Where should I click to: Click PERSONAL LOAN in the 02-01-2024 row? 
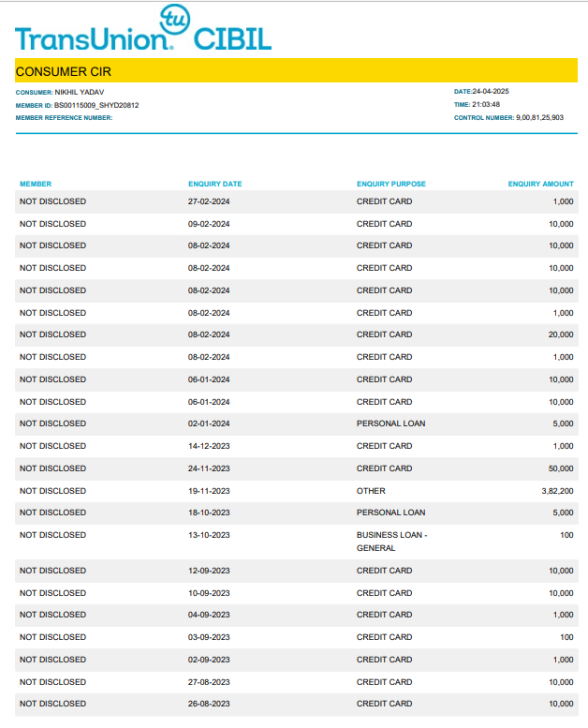click(390, 423)
